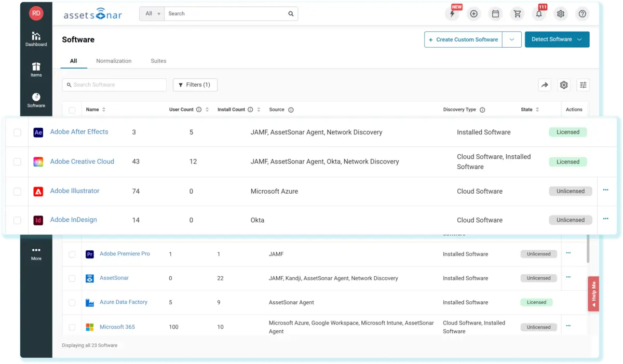Expand arrow beside Create Custom Software
This screenshot has height=364, width=623.
[512, 39]
